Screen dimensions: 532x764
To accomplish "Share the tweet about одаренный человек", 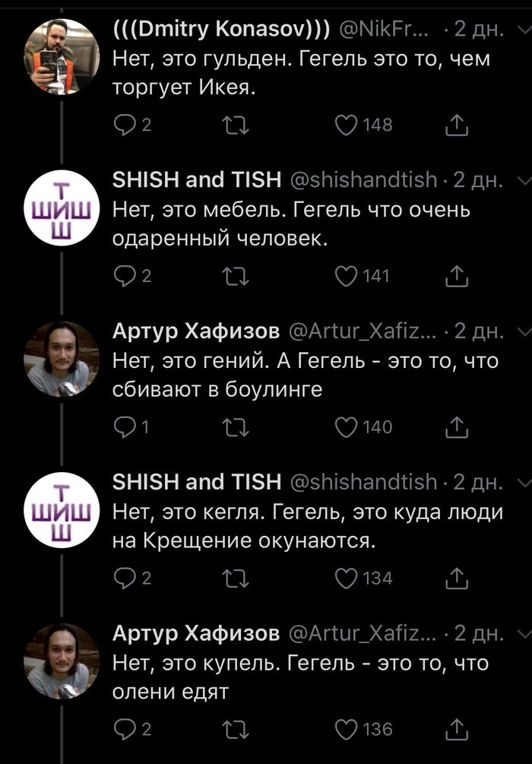I will pyautogui.click(x=454, y=276).
